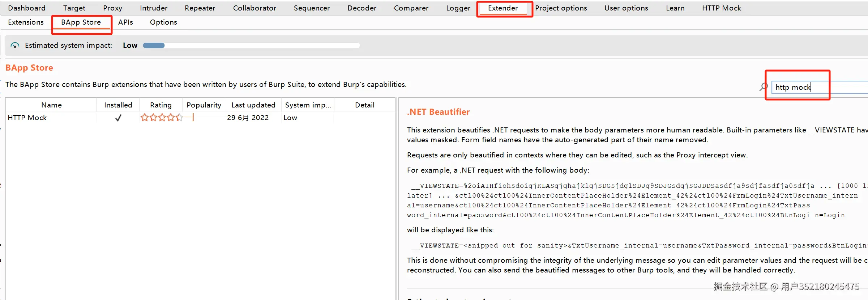Sort by Last updated column
The height and width of the screenshot is (300, 868).
click(253, 105)
